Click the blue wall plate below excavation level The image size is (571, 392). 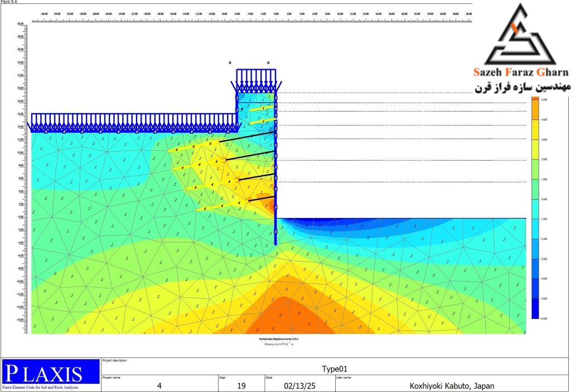(275, 231)
